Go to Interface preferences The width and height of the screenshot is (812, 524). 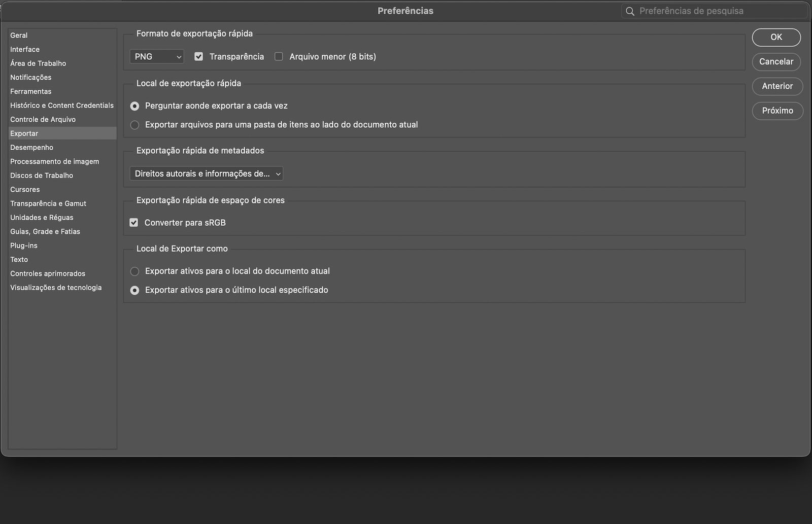(62, 49)
